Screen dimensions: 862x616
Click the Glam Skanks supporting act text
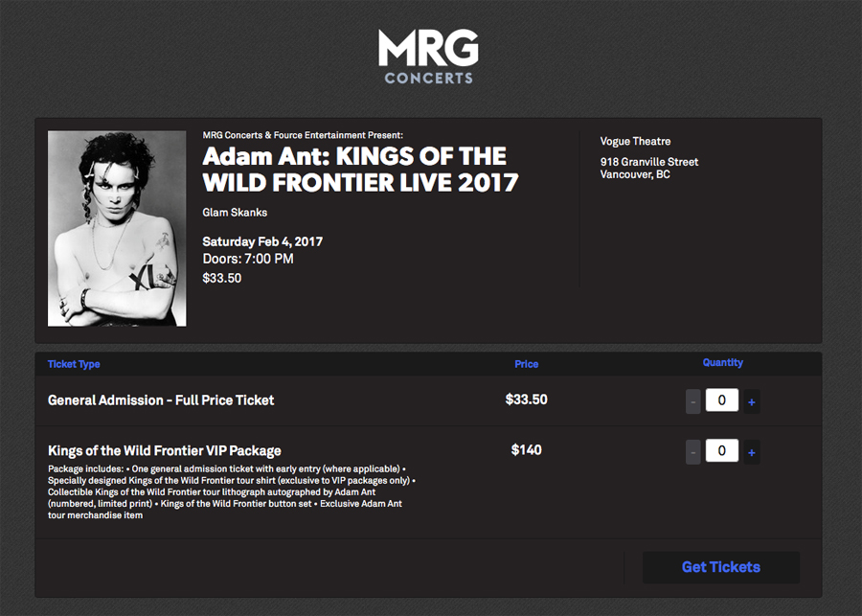coord(235,212)
